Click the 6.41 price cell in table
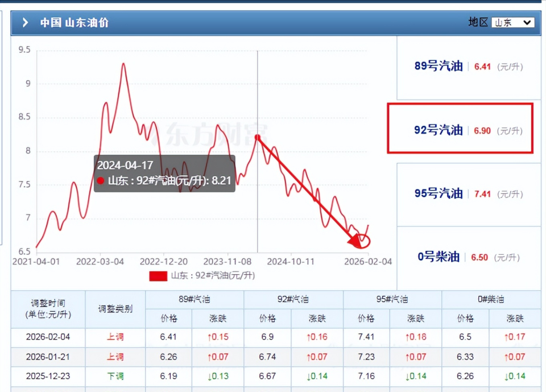546x392 pixels. tap(168, 337)
